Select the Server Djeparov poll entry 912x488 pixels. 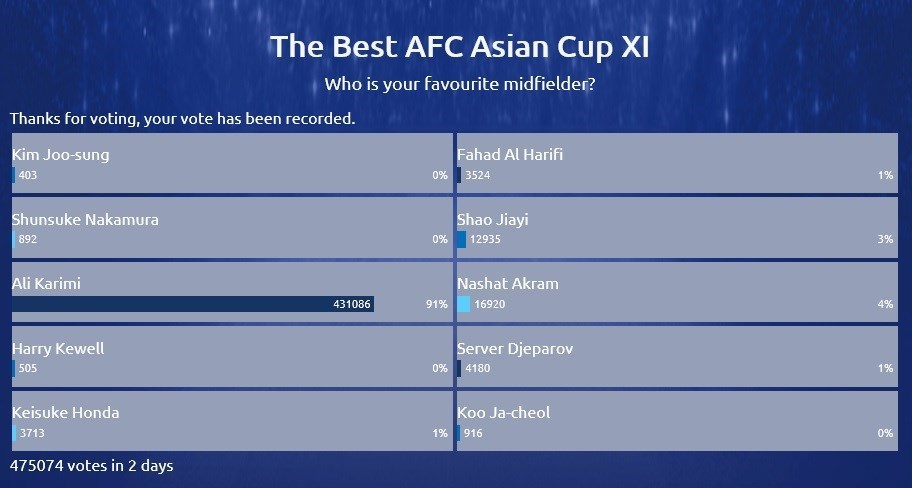[515, 349]
